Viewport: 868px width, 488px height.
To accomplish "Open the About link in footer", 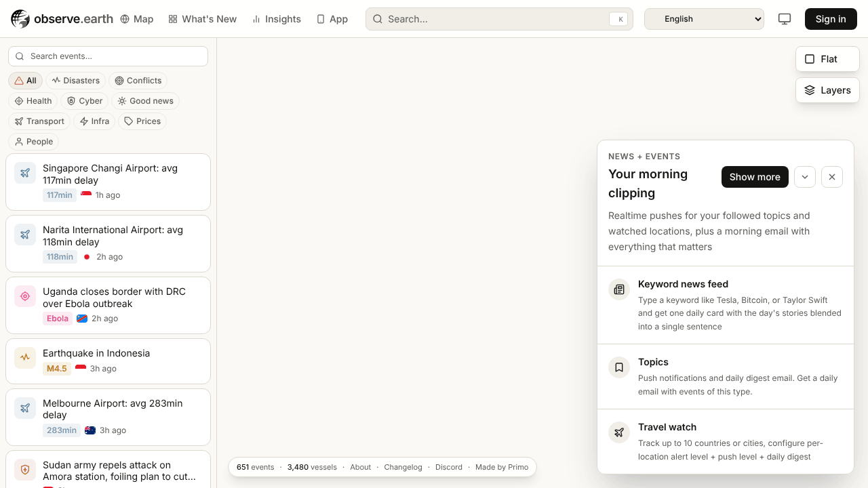I will click(x=361, y=467).
